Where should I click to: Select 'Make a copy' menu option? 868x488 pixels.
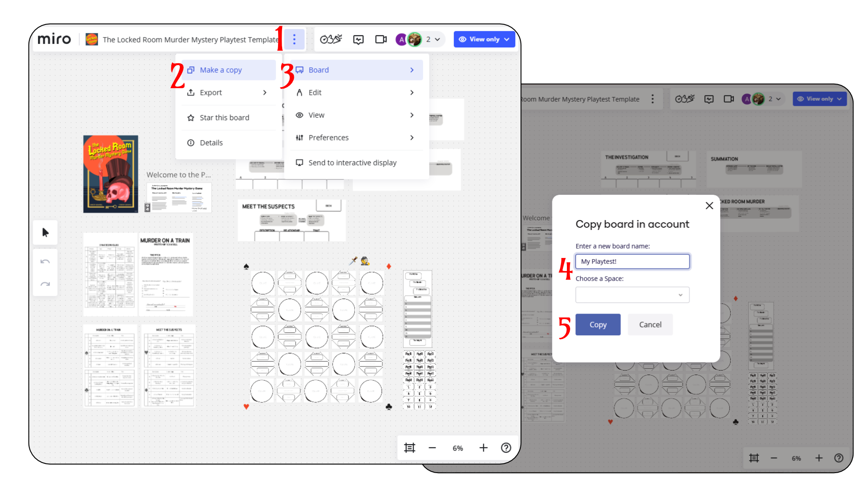point(221,70)
